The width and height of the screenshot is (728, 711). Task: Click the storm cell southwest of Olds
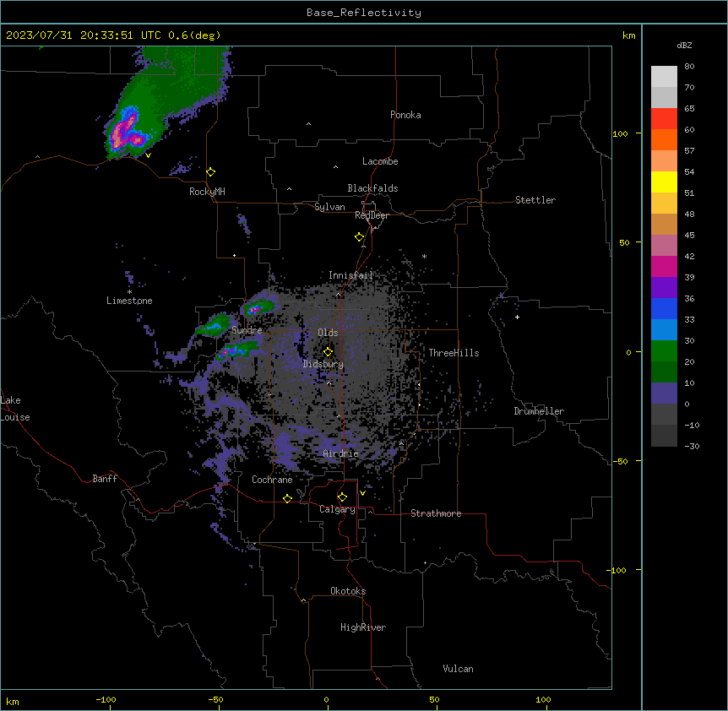[x=236, y=350]
